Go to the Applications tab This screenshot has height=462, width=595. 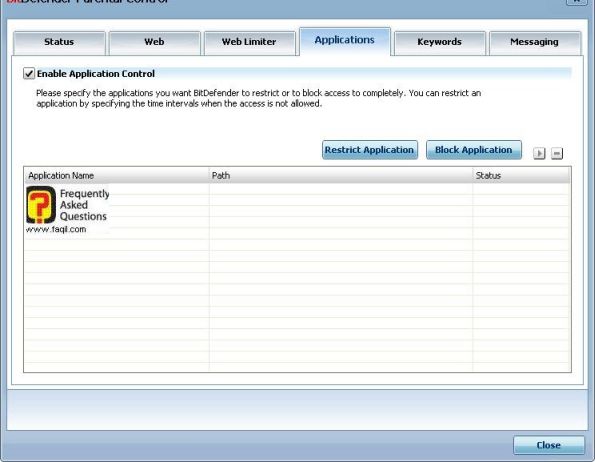pyautogui.click(x=345, y=41)
